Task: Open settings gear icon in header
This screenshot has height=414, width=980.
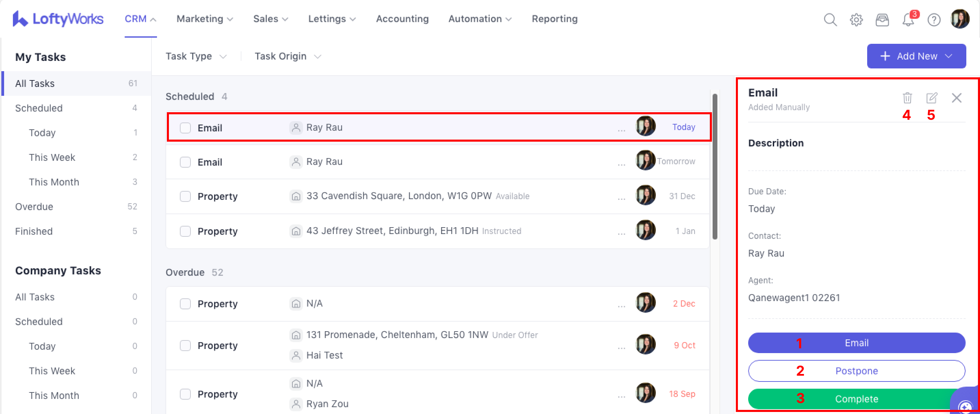Action: pos(856,20)
